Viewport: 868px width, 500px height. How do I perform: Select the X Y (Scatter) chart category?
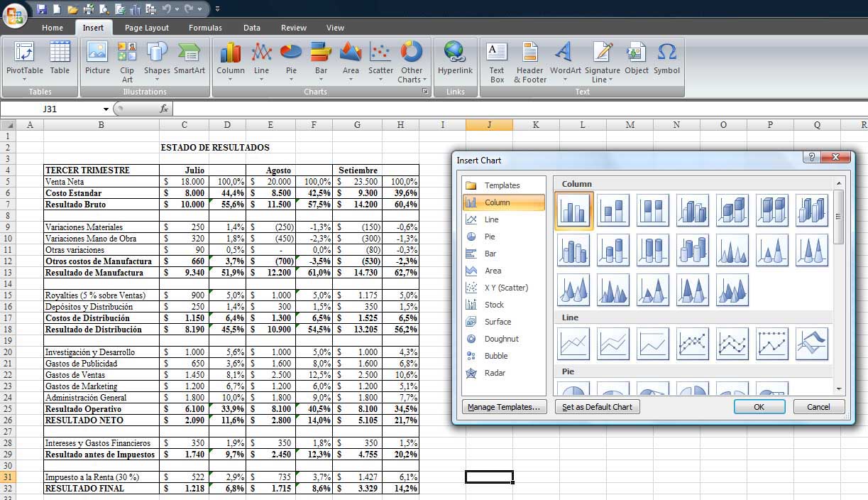pos(505,288)
